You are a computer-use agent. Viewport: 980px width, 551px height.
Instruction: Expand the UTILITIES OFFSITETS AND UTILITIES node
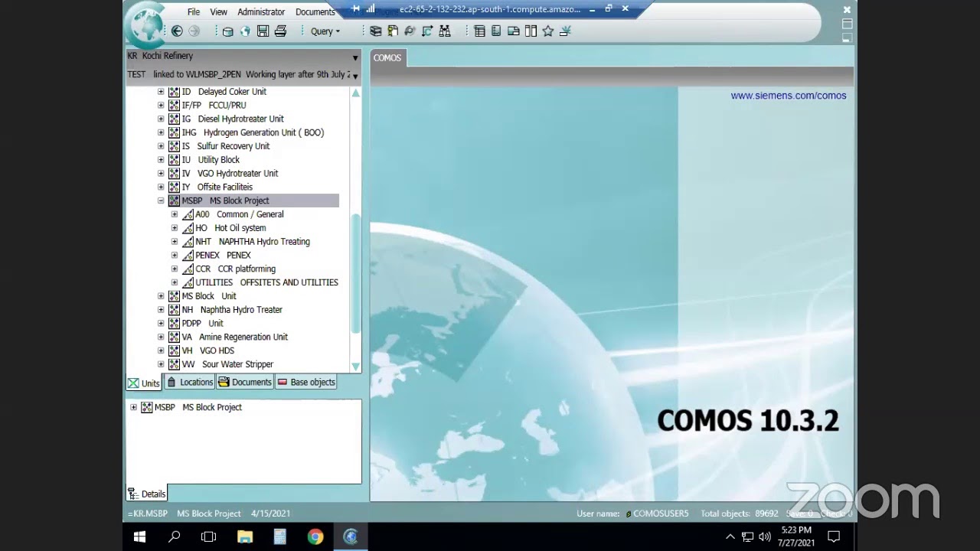click(175, 282)
